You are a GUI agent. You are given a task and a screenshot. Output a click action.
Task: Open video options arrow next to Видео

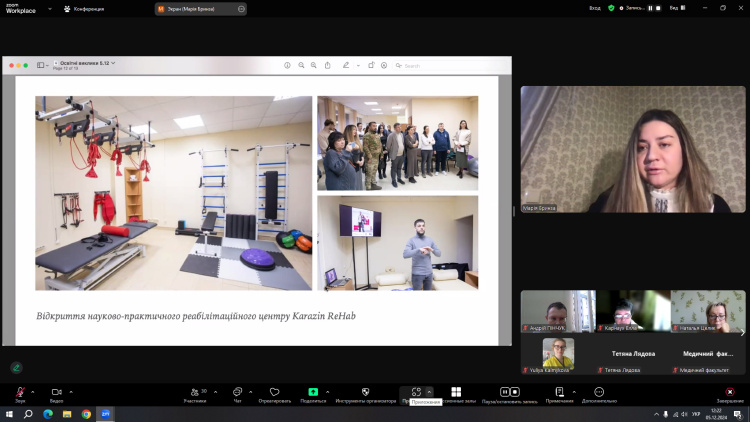pyautogui.click(x=71, y=392)
